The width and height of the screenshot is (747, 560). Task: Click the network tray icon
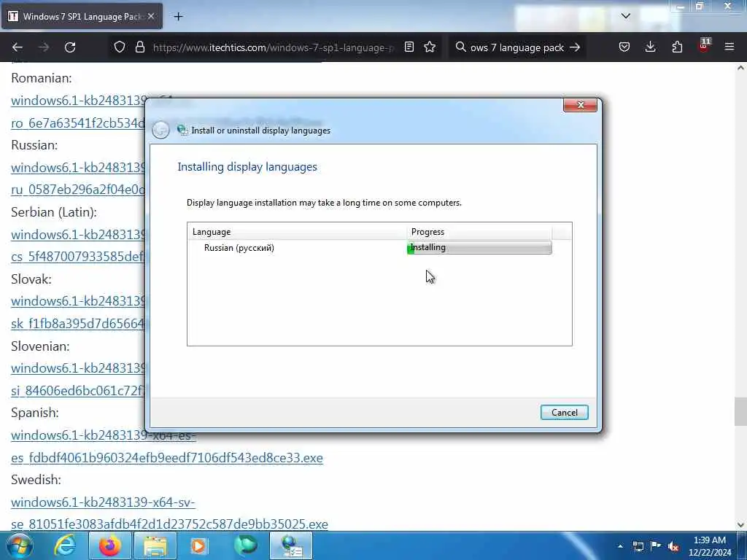[638, 546]
